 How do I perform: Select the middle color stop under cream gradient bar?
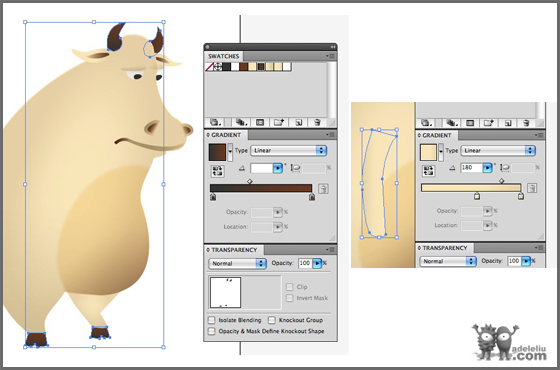click(477, 196)
